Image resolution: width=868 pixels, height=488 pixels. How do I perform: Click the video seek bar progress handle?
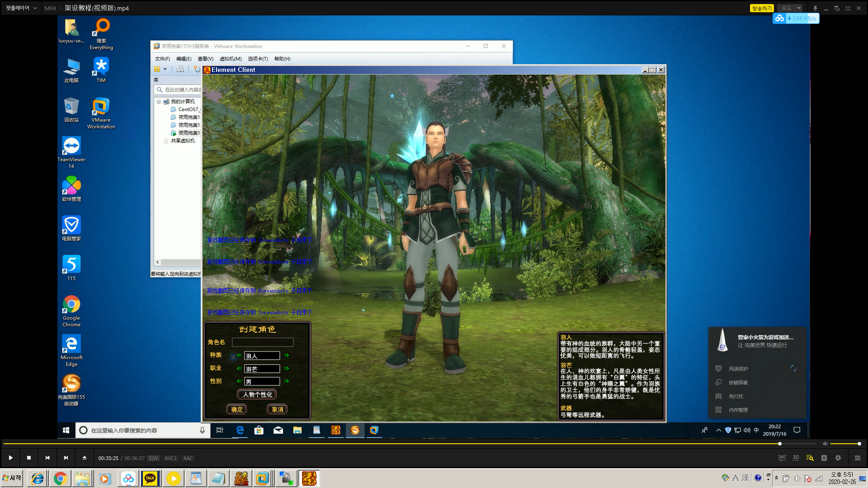[780, 444]
